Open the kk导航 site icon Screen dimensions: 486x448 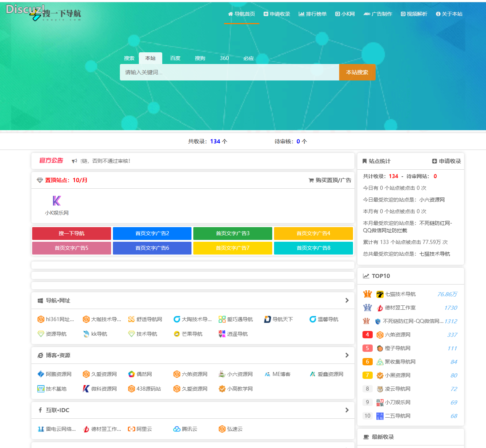pyautogui.click(x=86, y=334)
